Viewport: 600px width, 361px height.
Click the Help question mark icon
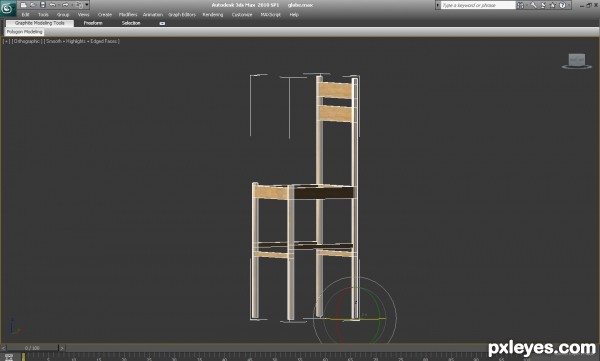coord(562,5)
